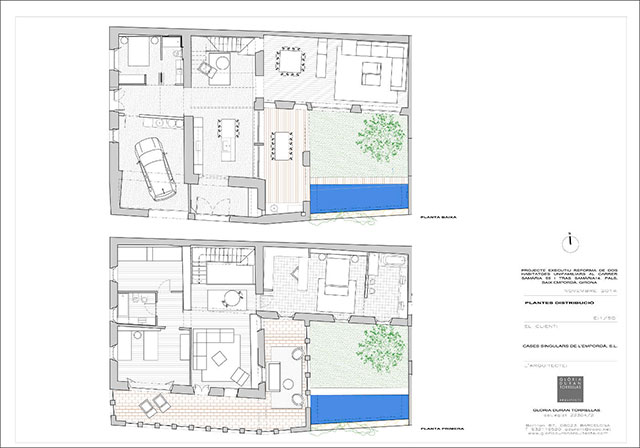Viewport: 640px width, 448px height.
Task: Click the PLANTES DISTRIBUCIÓ title text
Action: point(560,300)
